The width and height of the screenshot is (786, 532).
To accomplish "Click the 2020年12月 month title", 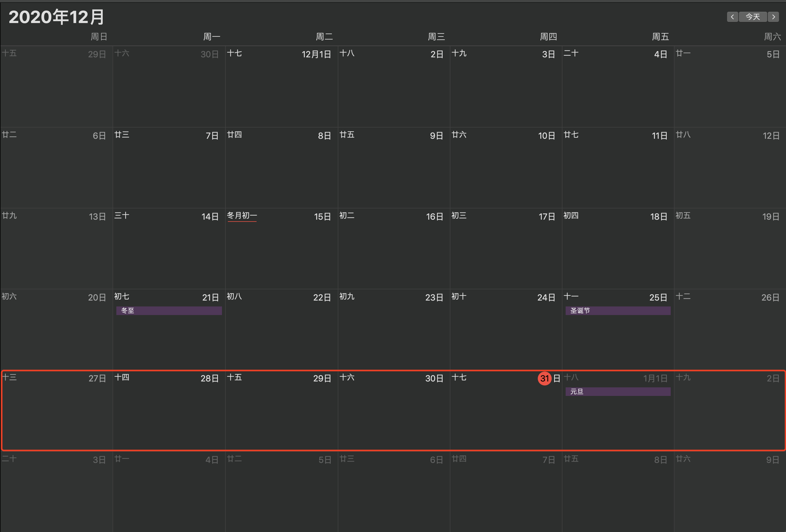I will 57,17.
